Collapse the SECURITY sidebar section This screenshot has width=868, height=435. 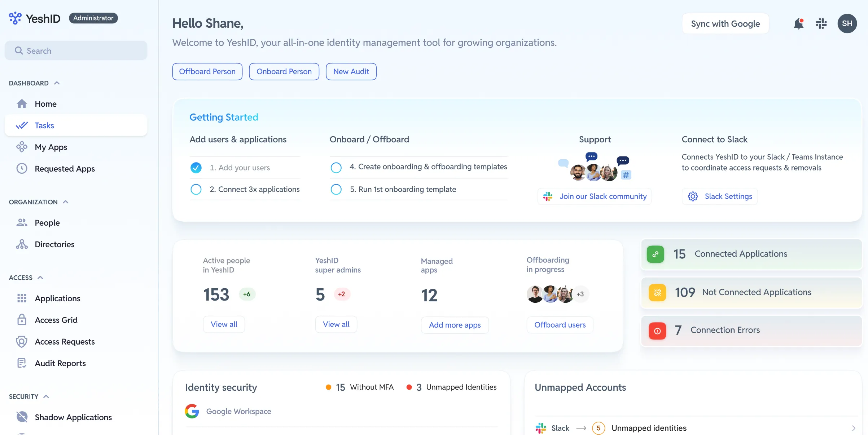point(46,397)
